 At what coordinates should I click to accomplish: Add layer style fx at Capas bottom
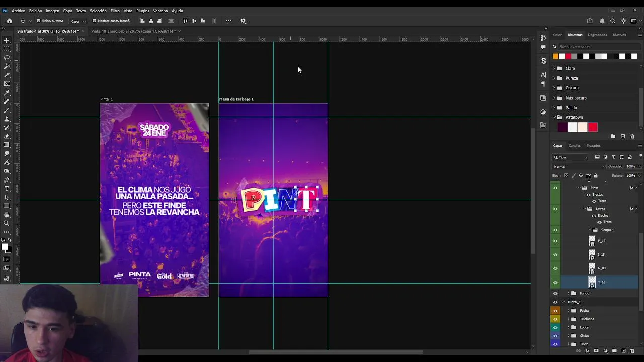tap(588, 351)
